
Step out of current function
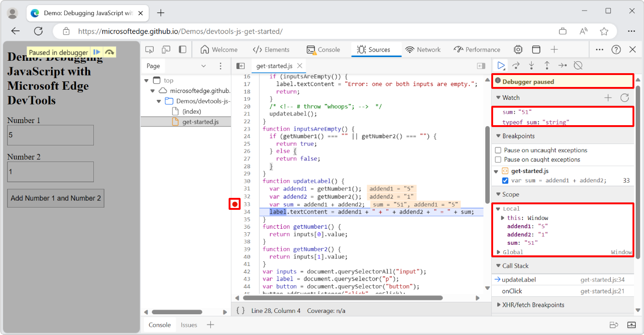tap(546, 65)
